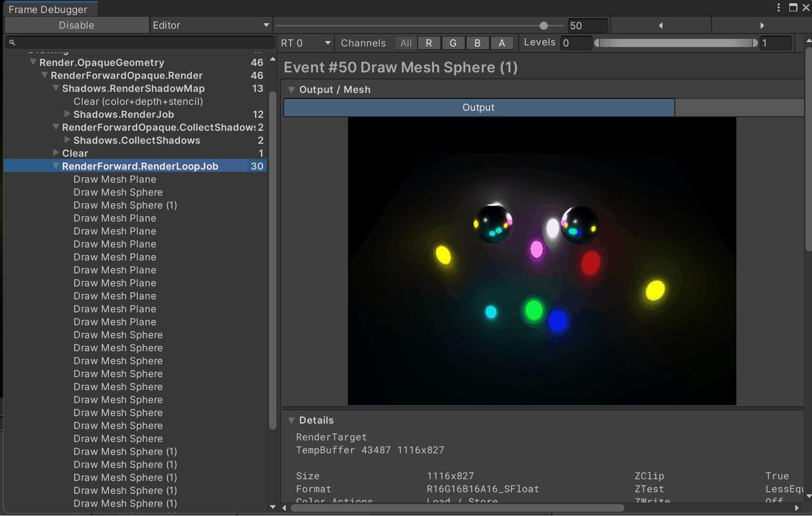Select the Frame Debugger window tab

(x=48, y=9)
